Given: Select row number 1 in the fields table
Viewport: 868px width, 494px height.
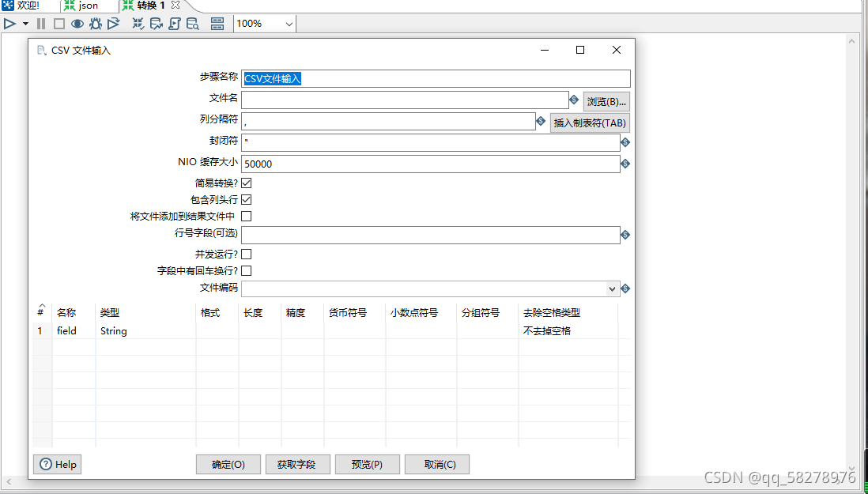Looking at the screenshot, I should [42, 331].
